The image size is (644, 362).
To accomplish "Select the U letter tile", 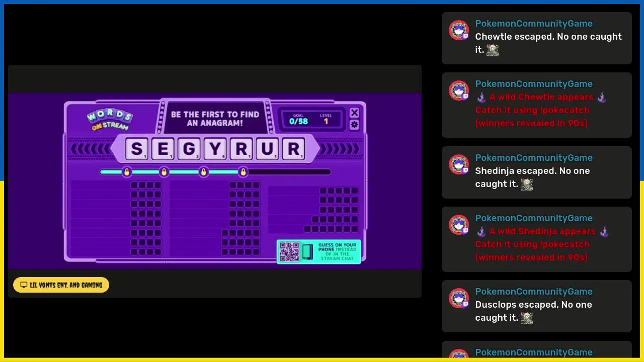I will point(267,149).
